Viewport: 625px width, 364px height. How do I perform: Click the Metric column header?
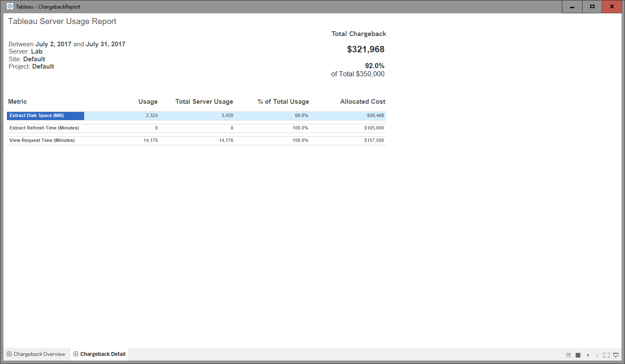pyautogui.click(x=18, y=102)
